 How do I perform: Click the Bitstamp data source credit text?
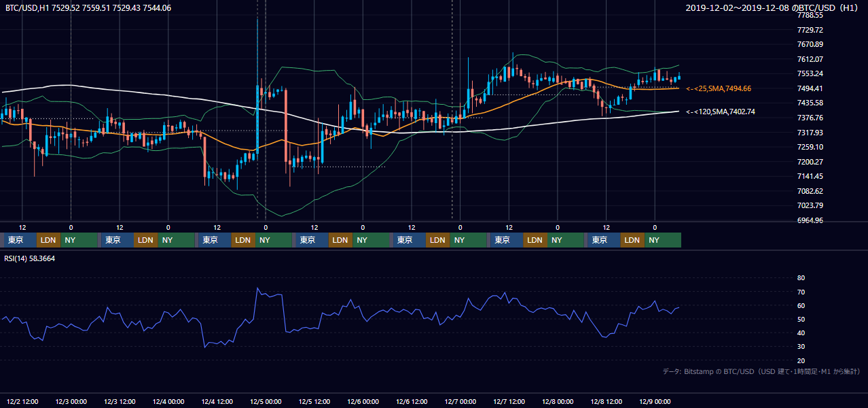[x=761, y=371]
